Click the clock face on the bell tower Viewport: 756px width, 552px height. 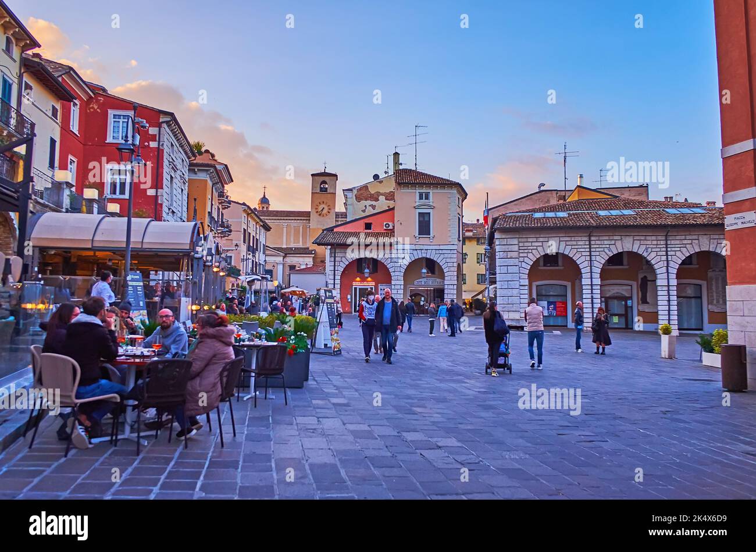coord(323,208)
